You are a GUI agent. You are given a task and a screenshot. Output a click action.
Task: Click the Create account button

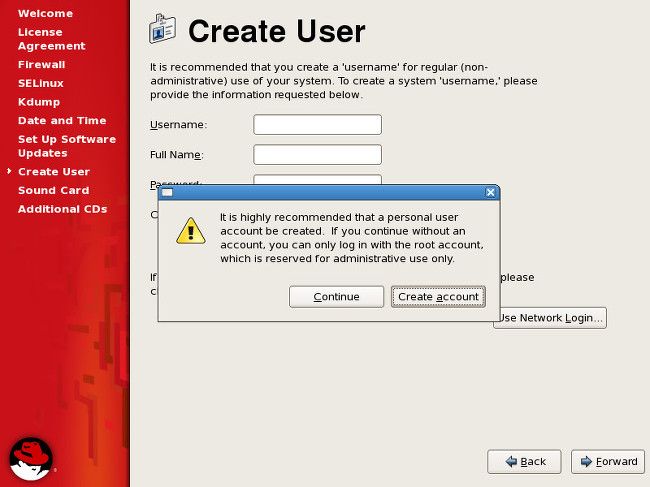438,297
